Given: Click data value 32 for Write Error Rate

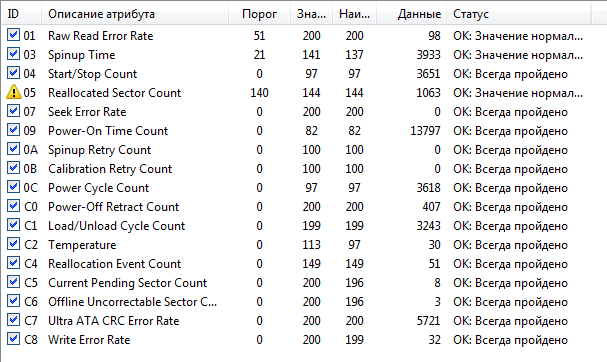Looking at the screenshot, I should click(434, 340).
